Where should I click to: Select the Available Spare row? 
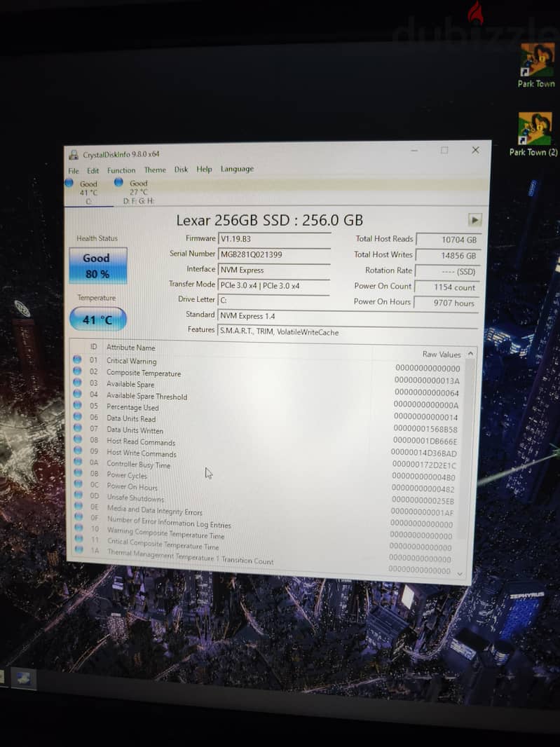267,388
